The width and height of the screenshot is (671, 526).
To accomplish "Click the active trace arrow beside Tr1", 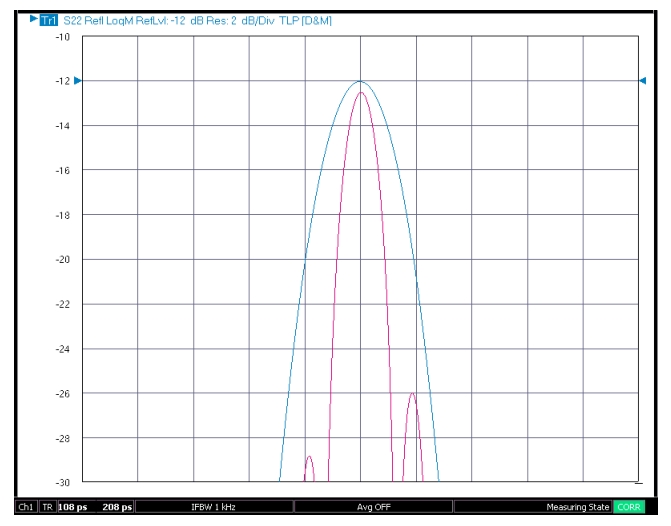I will coord(33,19).
